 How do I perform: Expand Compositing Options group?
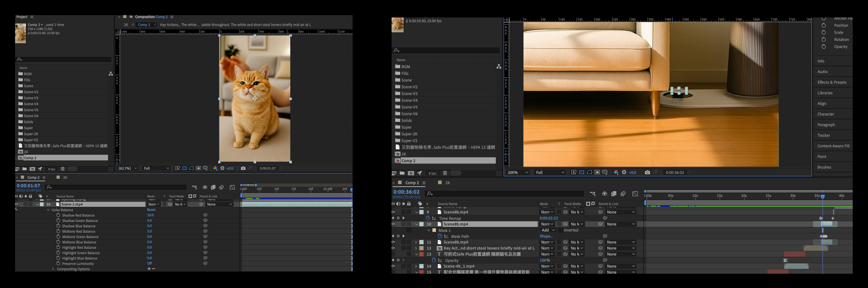pos(53,269)
